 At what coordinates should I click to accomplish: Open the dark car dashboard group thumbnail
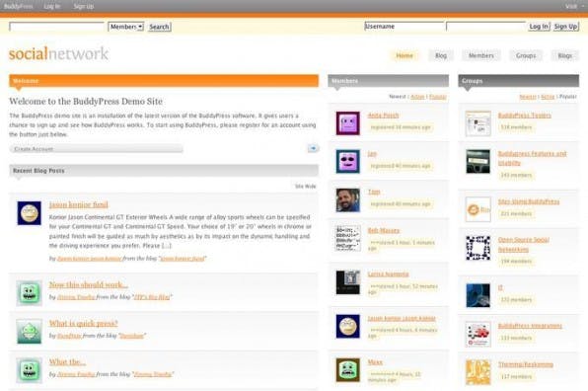(478, 161)
